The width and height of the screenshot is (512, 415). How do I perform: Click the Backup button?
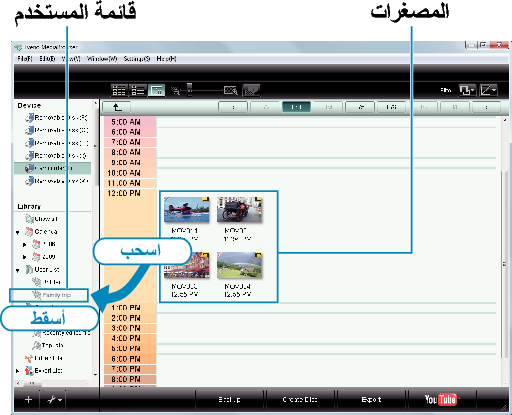229,399
